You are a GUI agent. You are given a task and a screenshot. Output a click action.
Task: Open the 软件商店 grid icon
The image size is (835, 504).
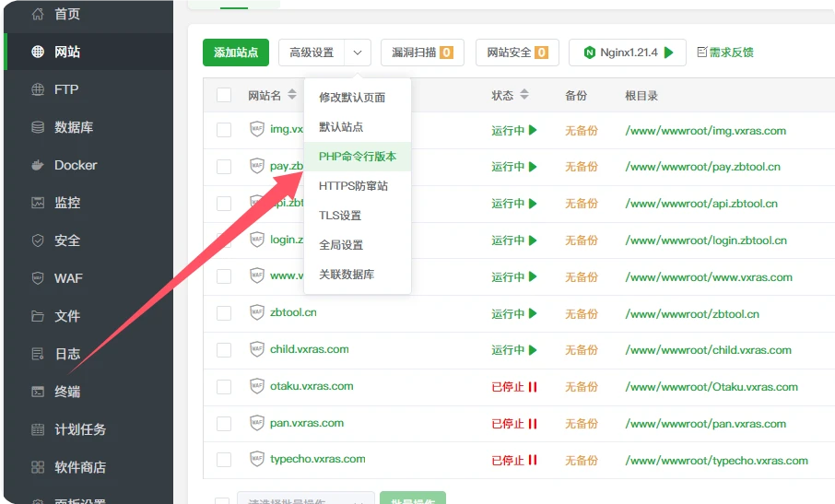click(38, 467)
